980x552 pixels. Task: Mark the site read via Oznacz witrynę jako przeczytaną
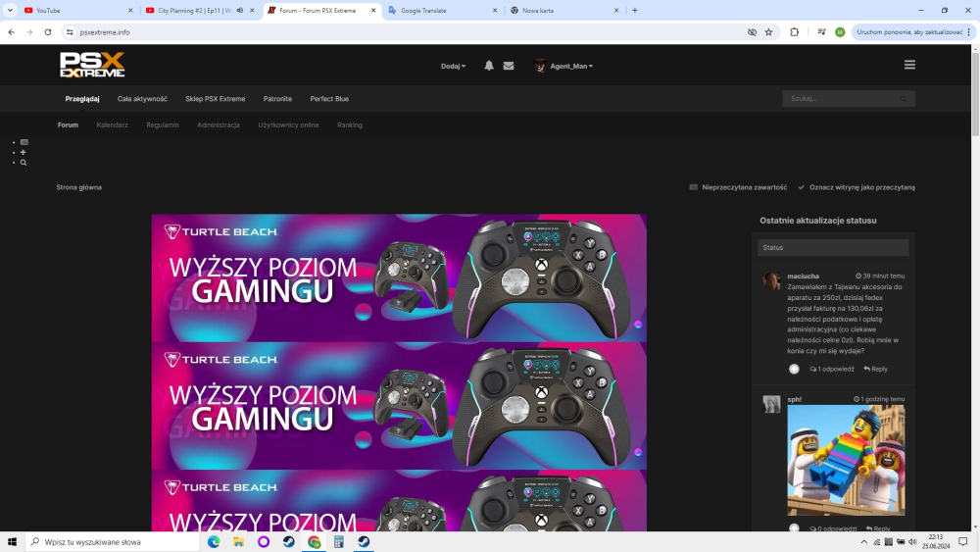pos(857,187)
